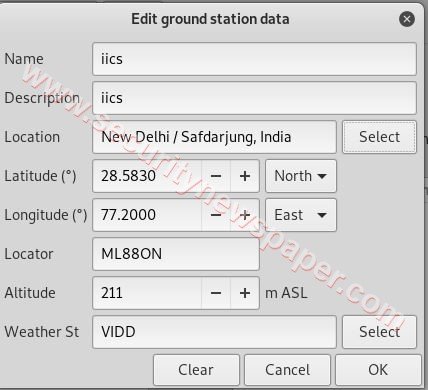Click the Longitude (°) label
Image resolution: width=428 pixels, height=390 pixels.
[x=46, y=215]
